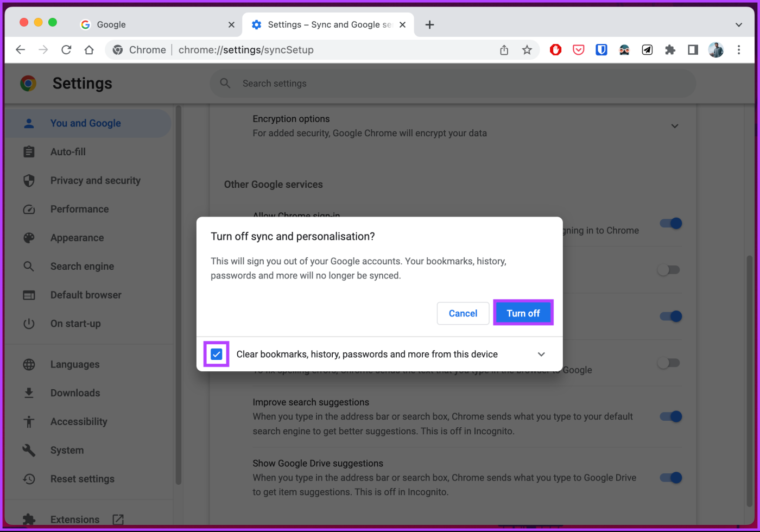
Task: Open the AdBlock extension
Action: click(555, 49)
